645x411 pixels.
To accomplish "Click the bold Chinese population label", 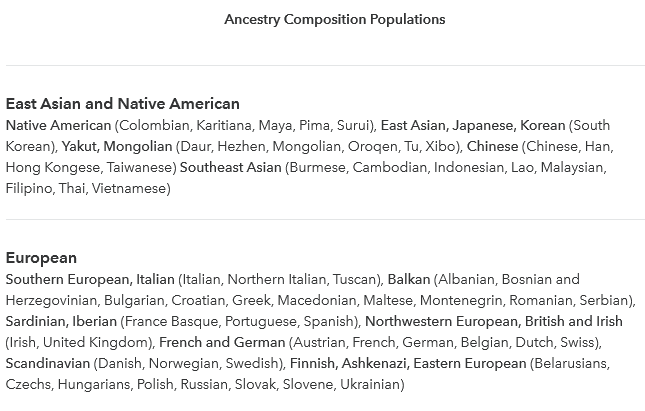I will pos(492,146).
